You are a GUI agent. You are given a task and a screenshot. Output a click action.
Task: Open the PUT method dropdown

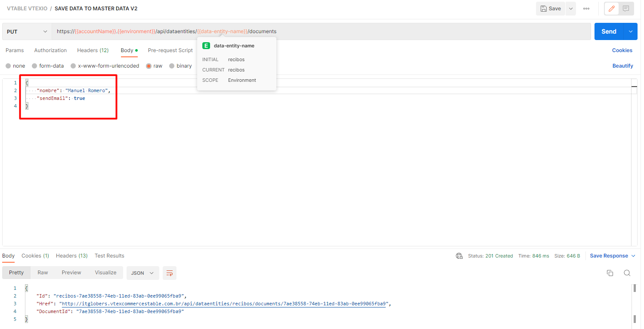(27, 31)
